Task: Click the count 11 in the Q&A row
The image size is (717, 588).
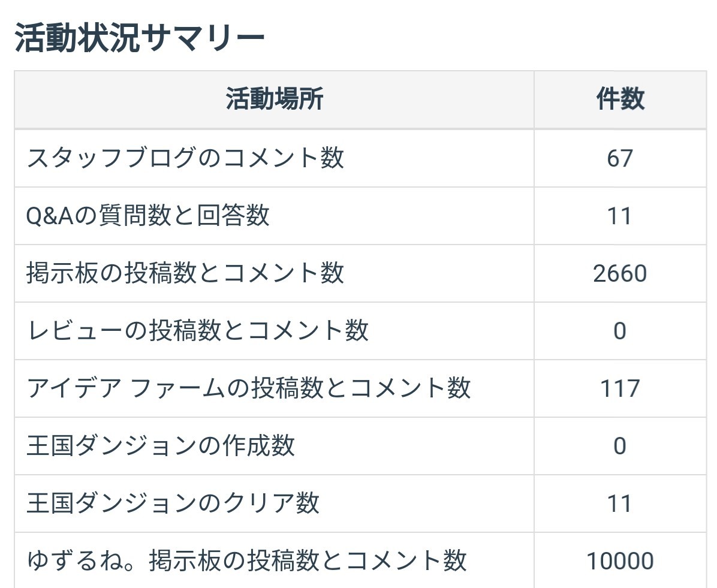Action: (x=620, y=216)
